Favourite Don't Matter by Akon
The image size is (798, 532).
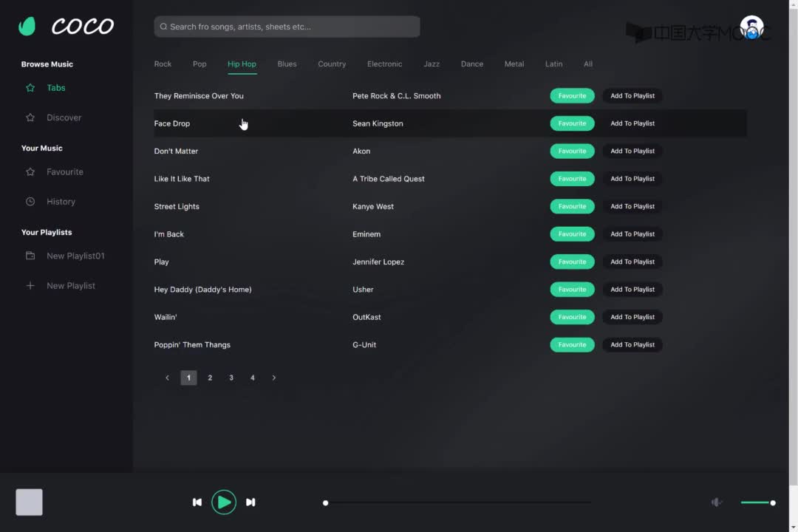(x=572, y=151)
